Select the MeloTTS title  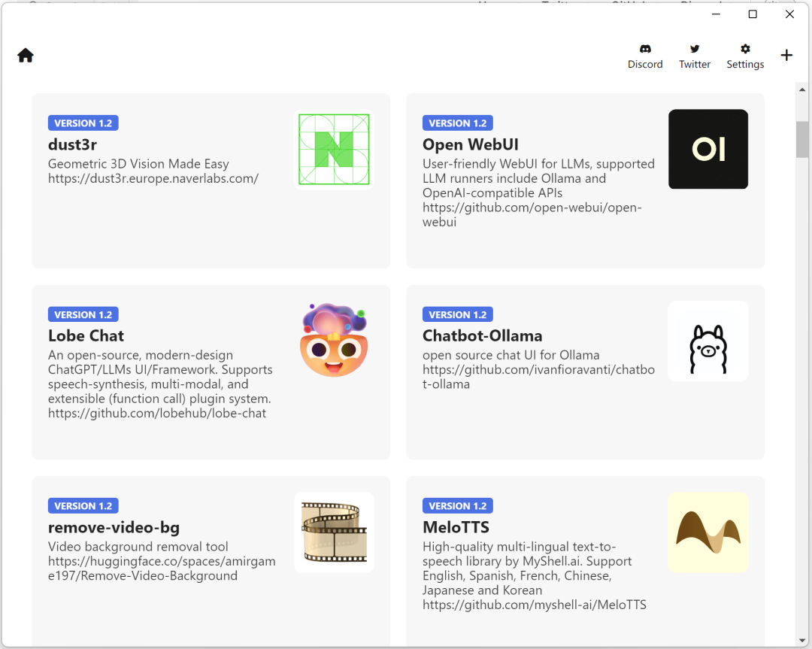[x=456, y=527]
